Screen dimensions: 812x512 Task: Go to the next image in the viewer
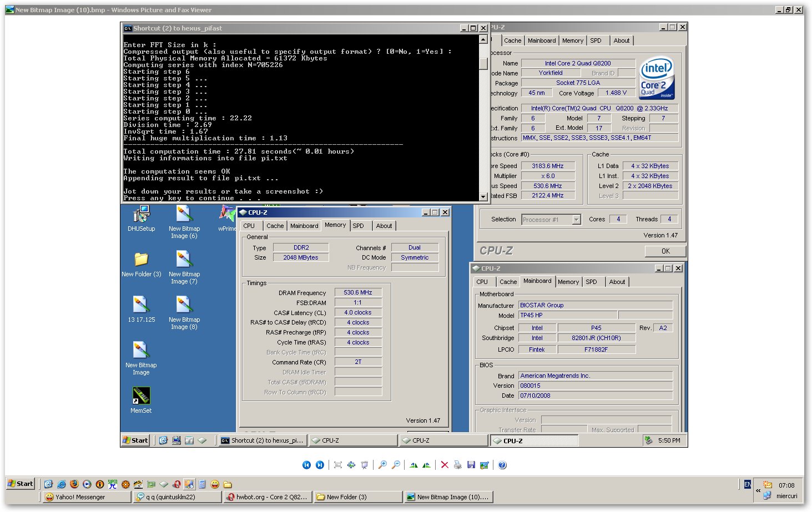(320, 465)
